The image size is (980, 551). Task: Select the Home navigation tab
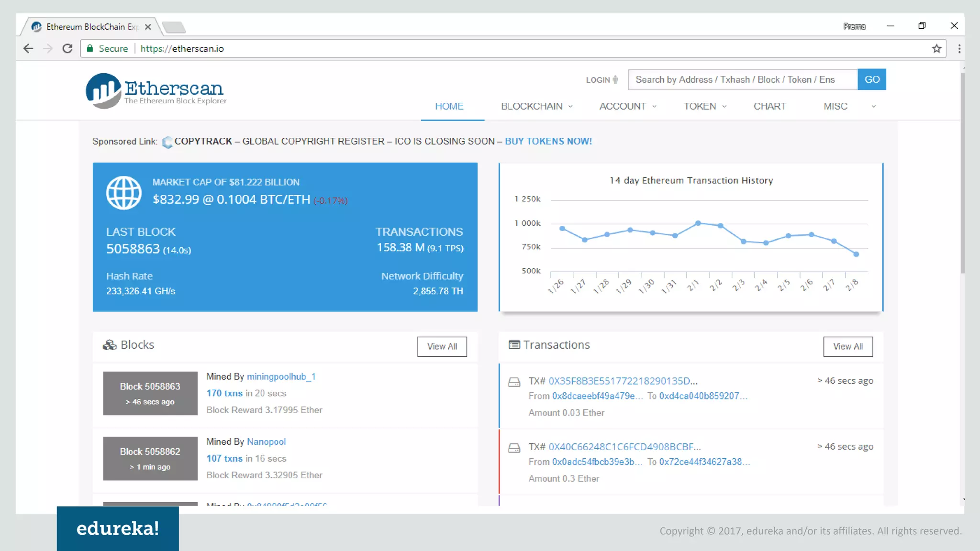pyautogui.click(x=449, y=106)
